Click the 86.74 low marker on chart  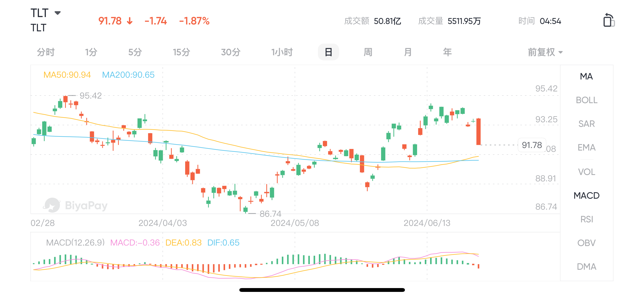(270, 214)
